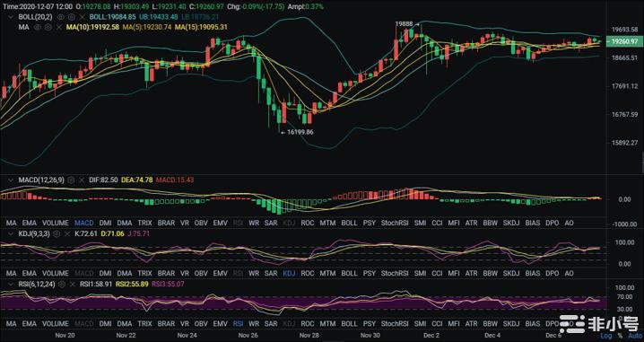Click 17691.12 price axis label
This screenshot has width=644, height=342.
point(624,86)
